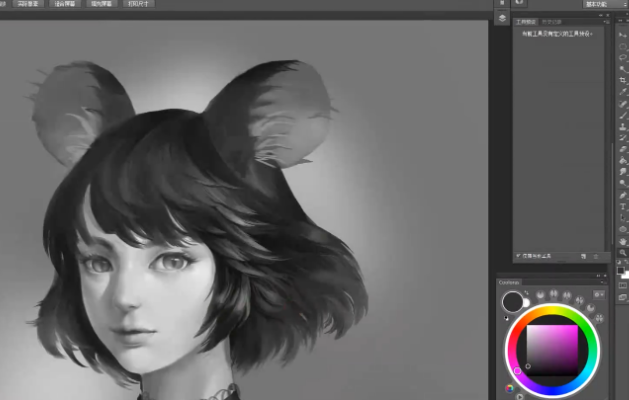Image resolution: width=629 pixels, height=400 pixels.
Task: Collapse the tool presets panel group arrows
Action: click(600, 15)
